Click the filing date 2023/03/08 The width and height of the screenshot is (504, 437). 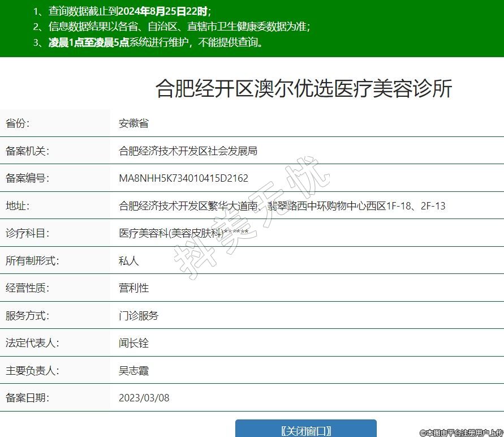pos(144,397)
